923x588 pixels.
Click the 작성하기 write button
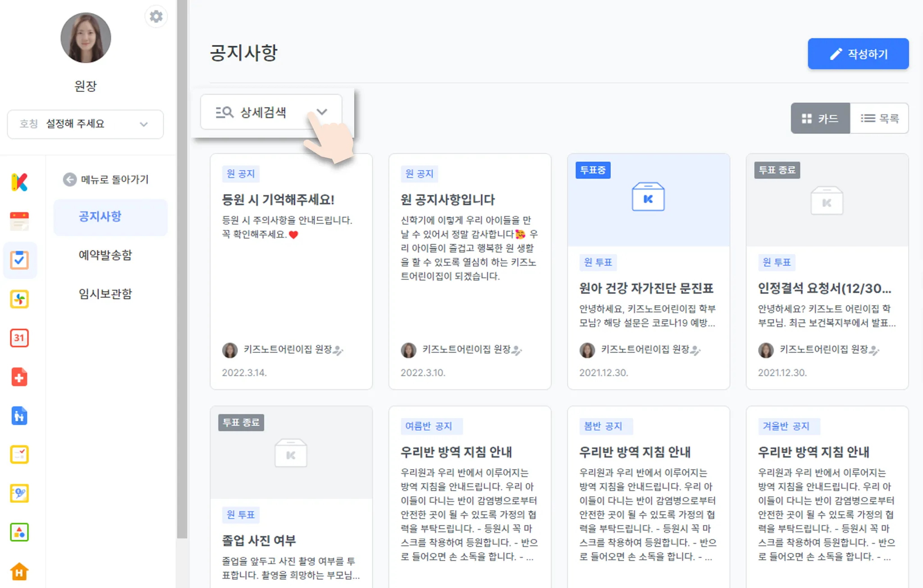click(x=858, y=54)
